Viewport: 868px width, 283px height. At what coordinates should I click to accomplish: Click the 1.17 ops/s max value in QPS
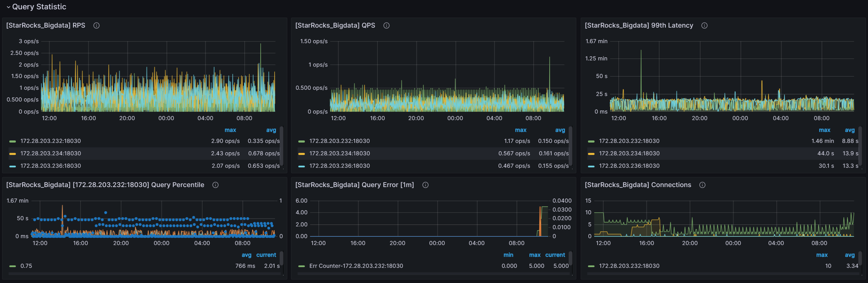click(517, 141)
